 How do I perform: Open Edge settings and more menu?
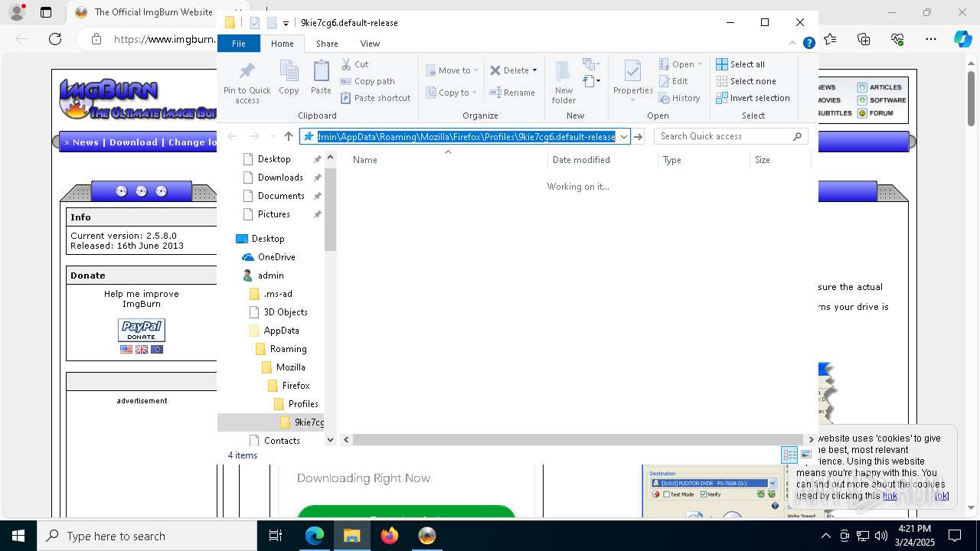tap(931, 39)
